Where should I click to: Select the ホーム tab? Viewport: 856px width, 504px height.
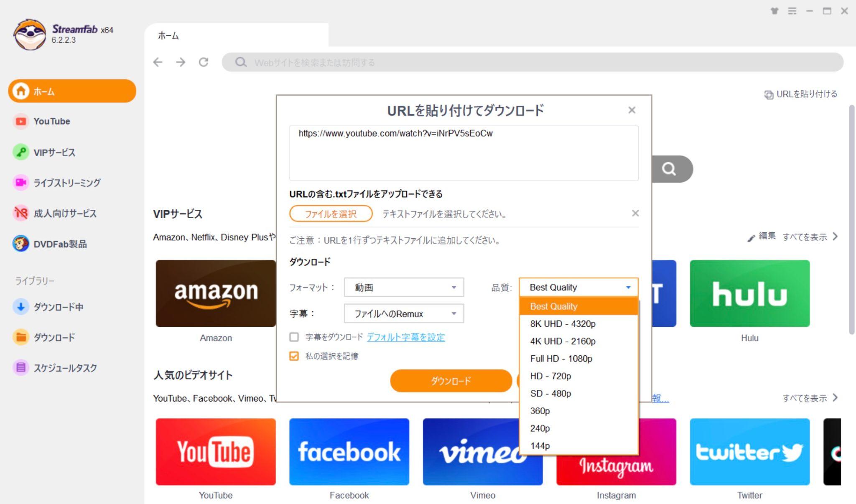pyautogui.click(x=237, y=36)
